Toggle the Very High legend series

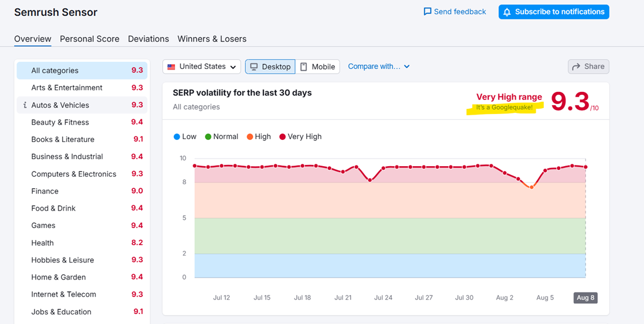(300, 137)
